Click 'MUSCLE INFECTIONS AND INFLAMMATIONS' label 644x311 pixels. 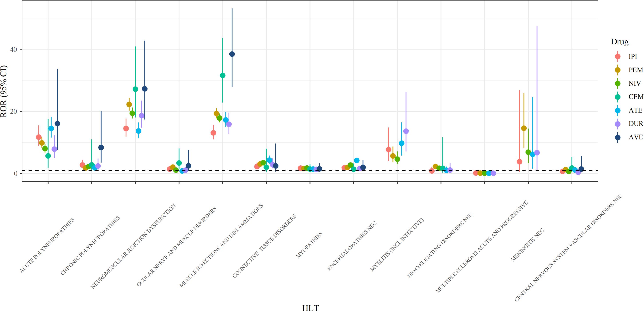221,246
